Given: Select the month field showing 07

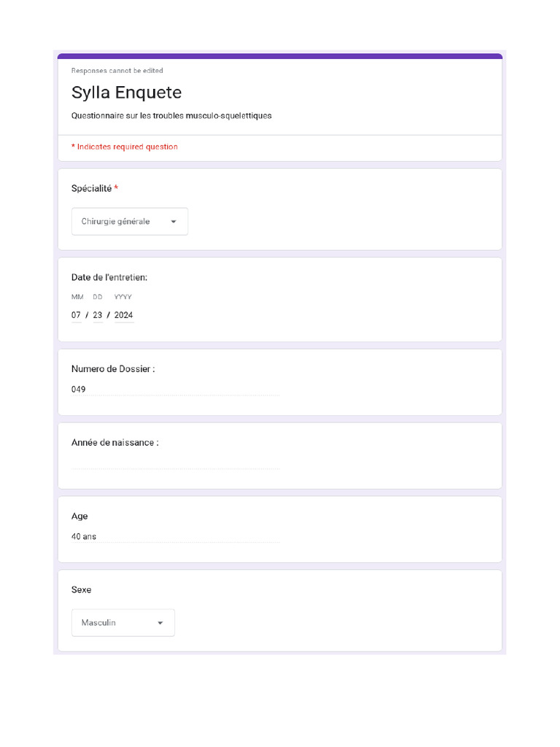Looking at the screenshot, I should point(77,315).
